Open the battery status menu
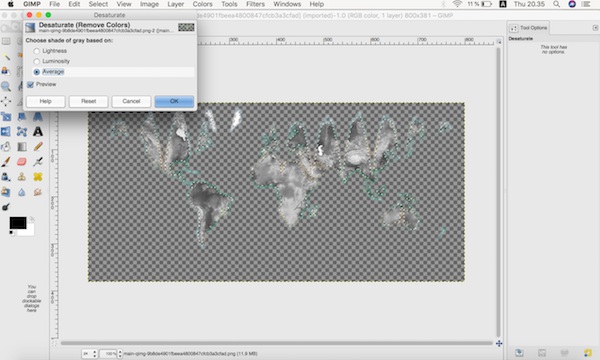 (479, 4)
